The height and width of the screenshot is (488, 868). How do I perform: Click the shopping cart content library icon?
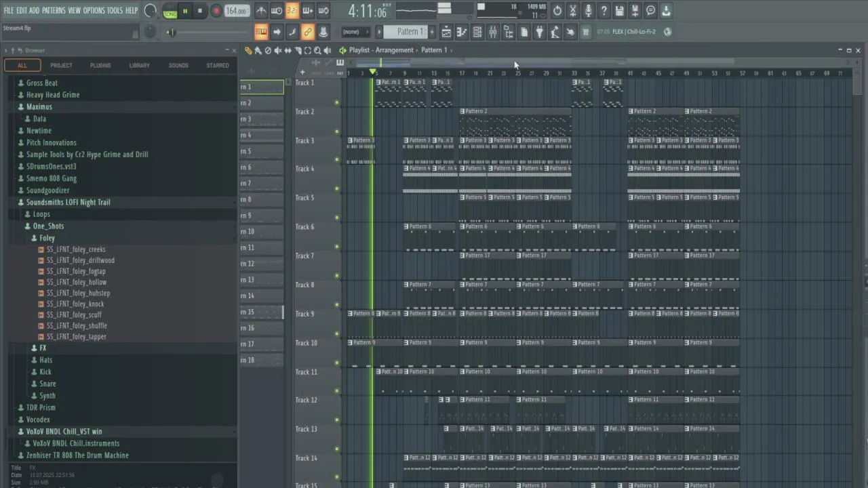pos(586,32)
